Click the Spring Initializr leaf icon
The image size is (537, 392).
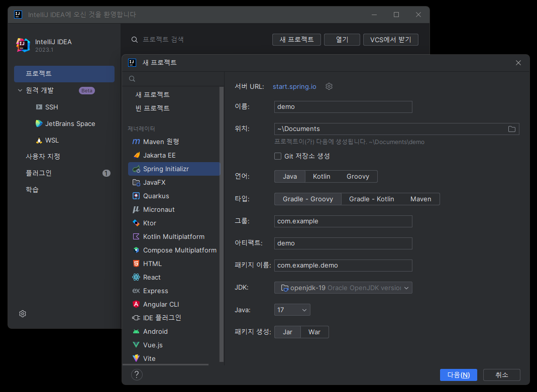[x=136, y=169]
